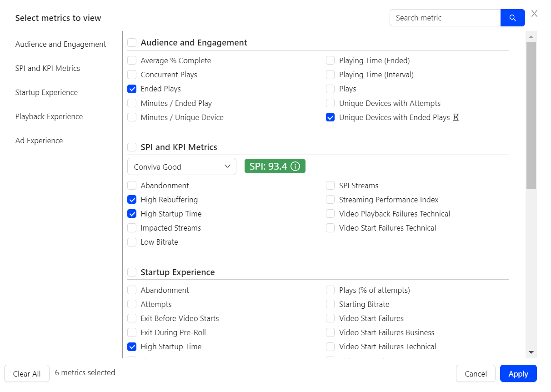Click the scrollbar up arrow

tap(531, 36)
